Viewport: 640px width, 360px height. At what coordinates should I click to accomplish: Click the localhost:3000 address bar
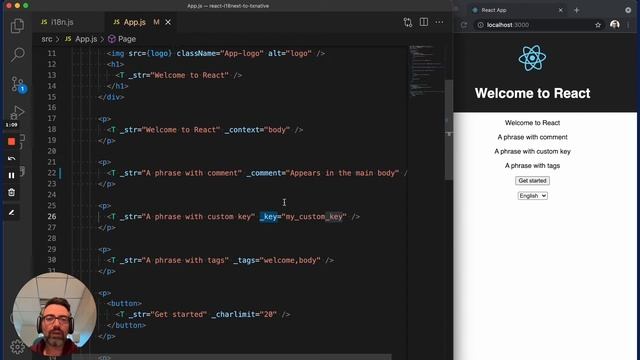(x=535, y=25)
